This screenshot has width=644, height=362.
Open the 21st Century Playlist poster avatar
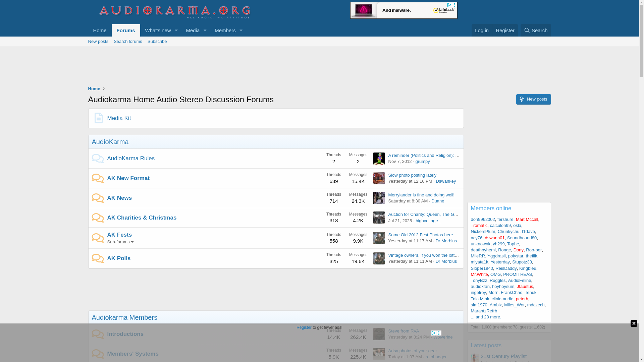point(475,357)
